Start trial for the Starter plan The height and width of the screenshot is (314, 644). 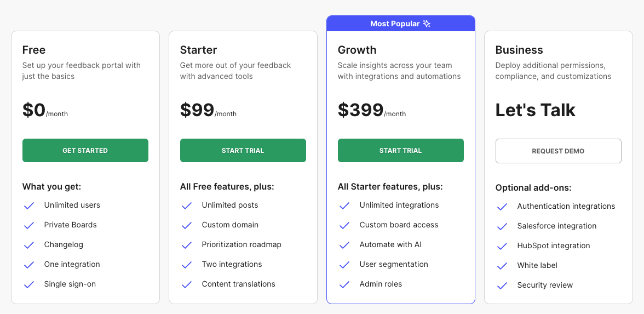click(243, 151)
